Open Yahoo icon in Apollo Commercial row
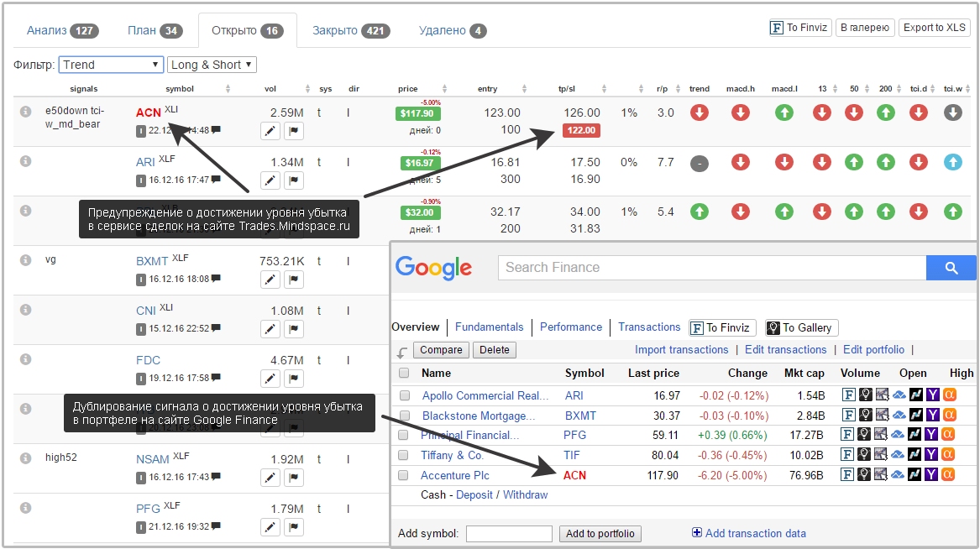The height and width of the screenshot is (549, 980). click(x=932, y=395)
